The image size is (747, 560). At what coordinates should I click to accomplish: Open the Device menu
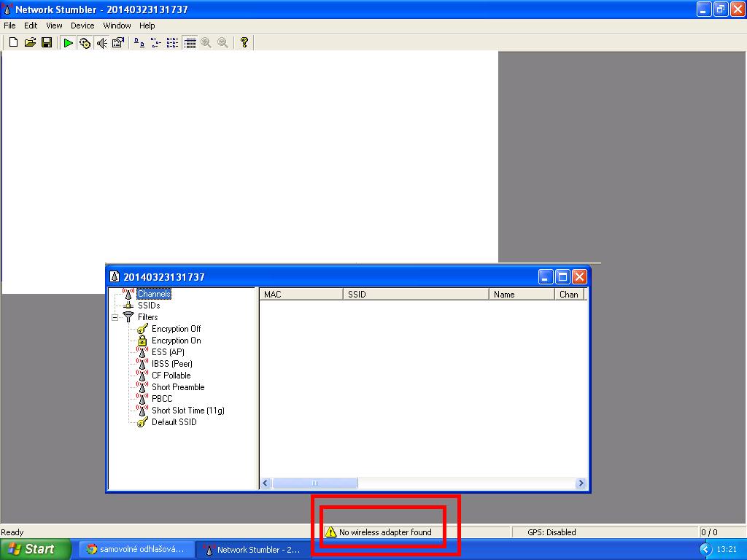pos(82,26)
